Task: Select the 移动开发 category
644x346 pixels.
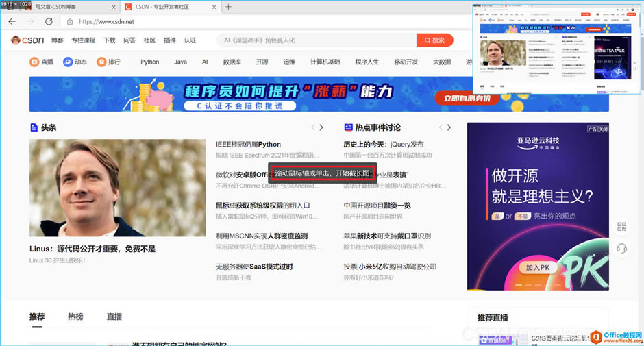Action: [x=406, y=62]
